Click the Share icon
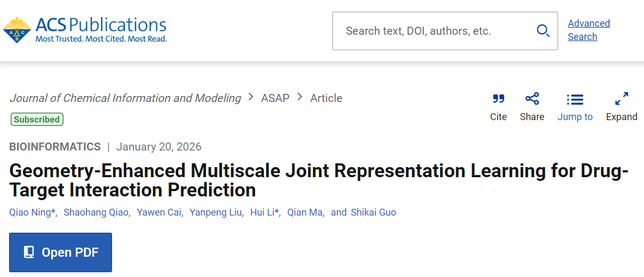Viewport: 644px width, 277px height. (x=532, y=99)
